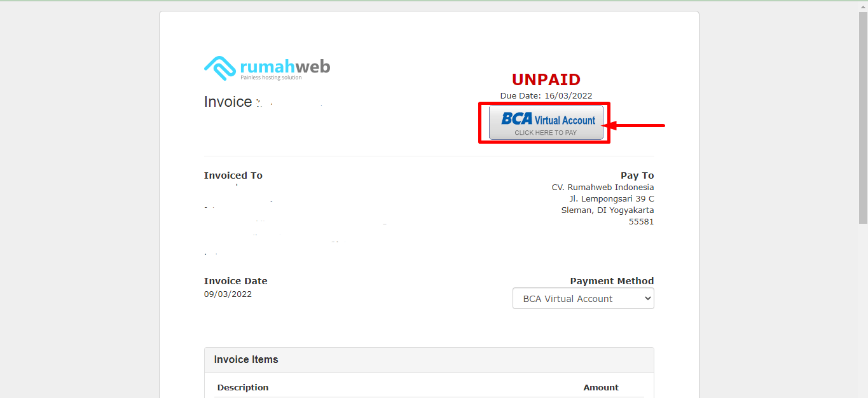868x398 pixels.
Task: Click the Payment Method label
Action: [612, 281]
